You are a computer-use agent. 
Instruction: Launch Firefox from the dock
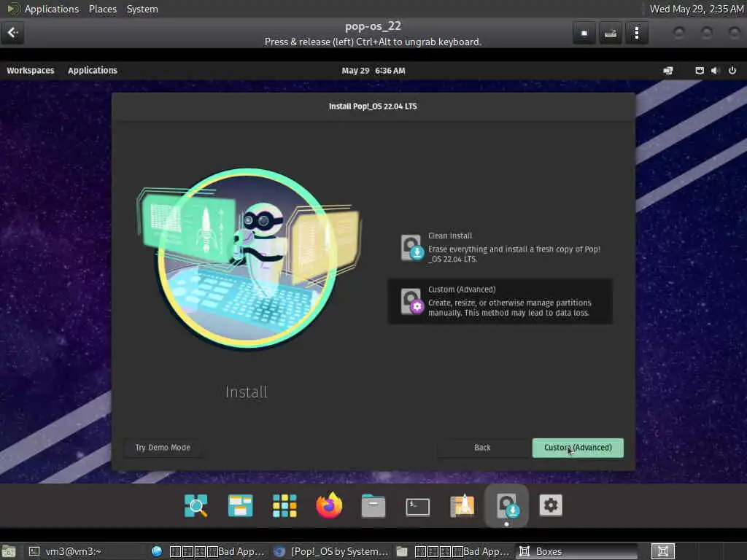pyautogui.click(x=329, y=505)
